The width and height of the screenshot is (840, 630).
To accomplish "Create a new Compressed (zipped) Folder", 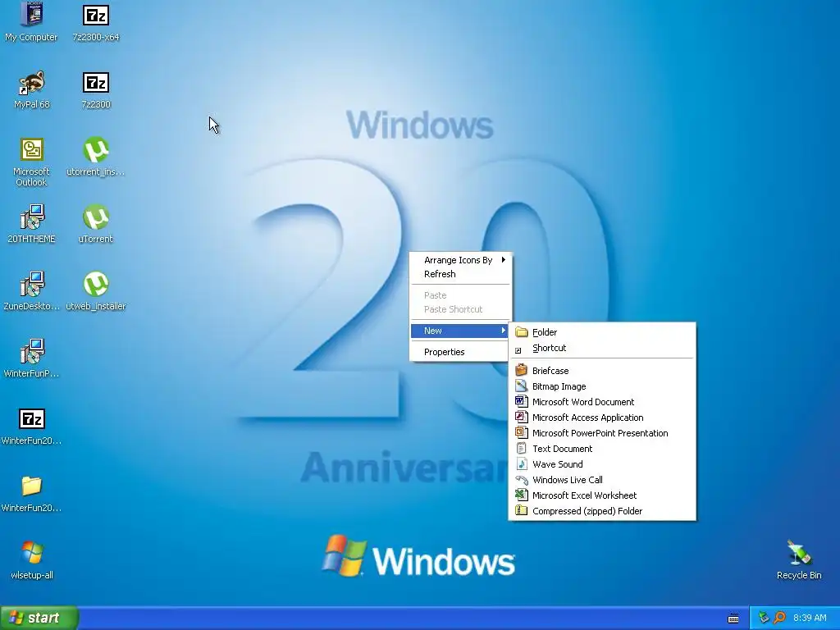I will click(602, 510).
